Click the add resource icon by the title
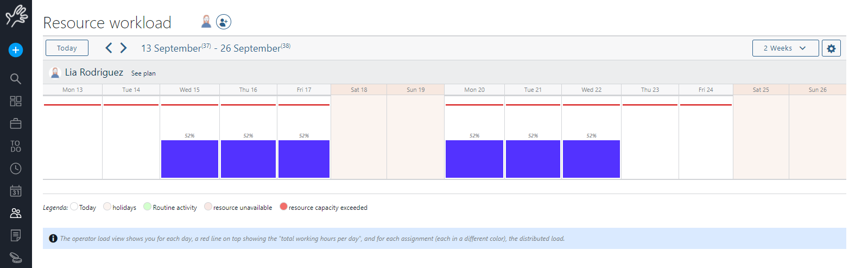This screenshot has width=868, height=268. click(224, 22)
